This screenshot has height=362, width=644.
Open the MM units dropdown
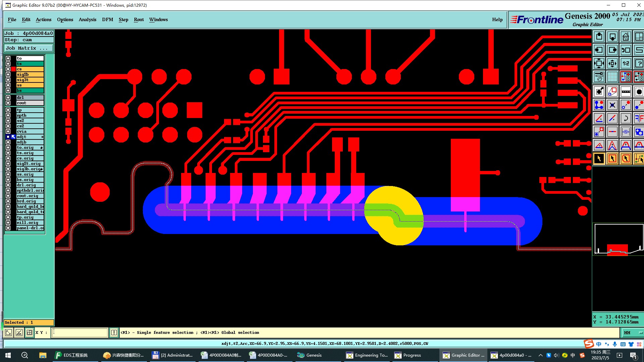(633, 333)
